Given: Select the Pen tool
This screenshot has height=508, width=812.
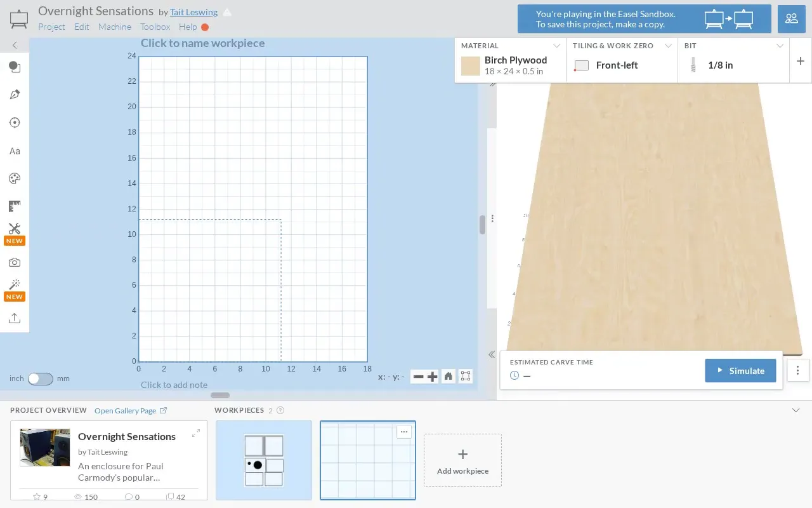Looking at the screenshot, I should (x=15, y=95).
